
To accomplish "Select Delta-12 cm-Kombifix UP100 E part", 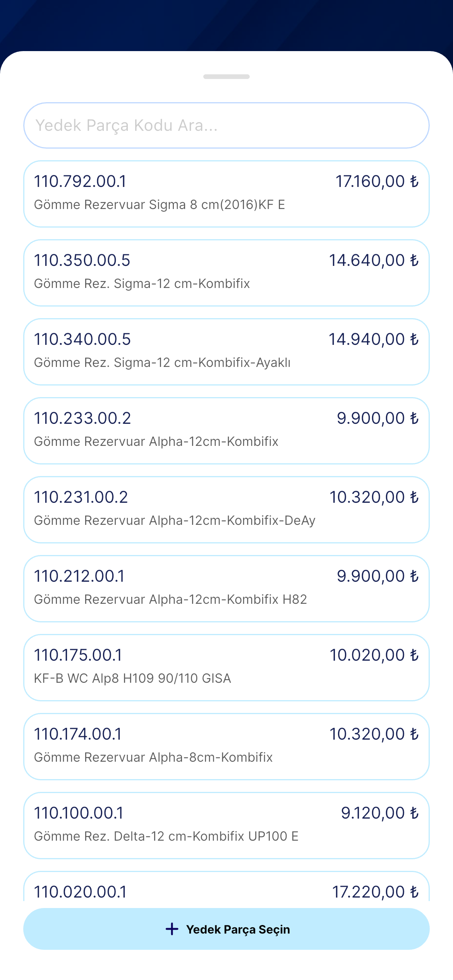I will (x=226, y=826).
